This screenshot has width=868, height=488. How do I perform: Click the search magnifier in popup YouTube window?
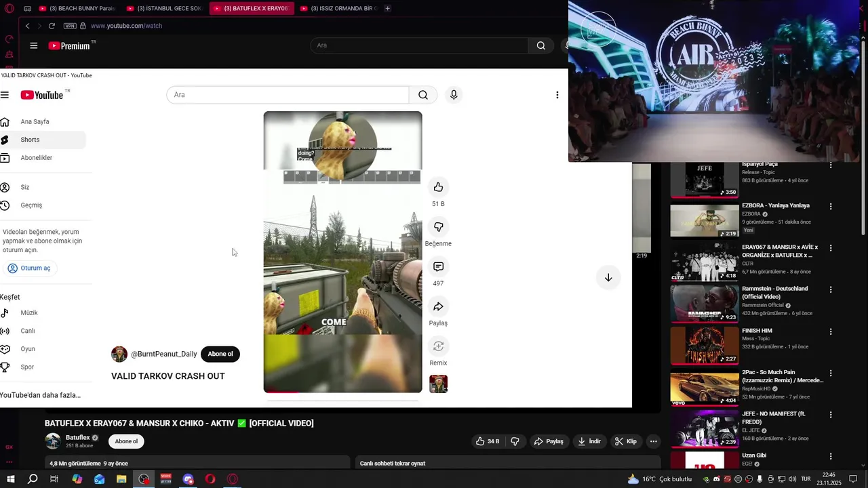(x=423, y=95)
